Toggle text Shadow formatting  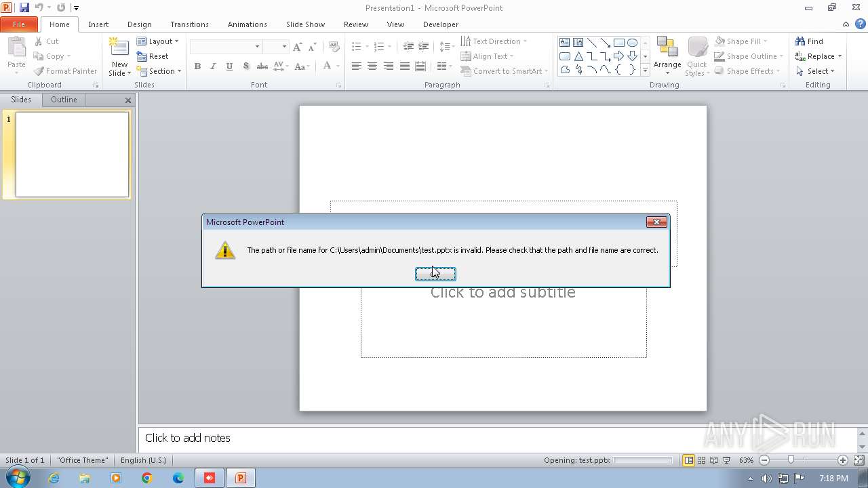coord(245,66)
